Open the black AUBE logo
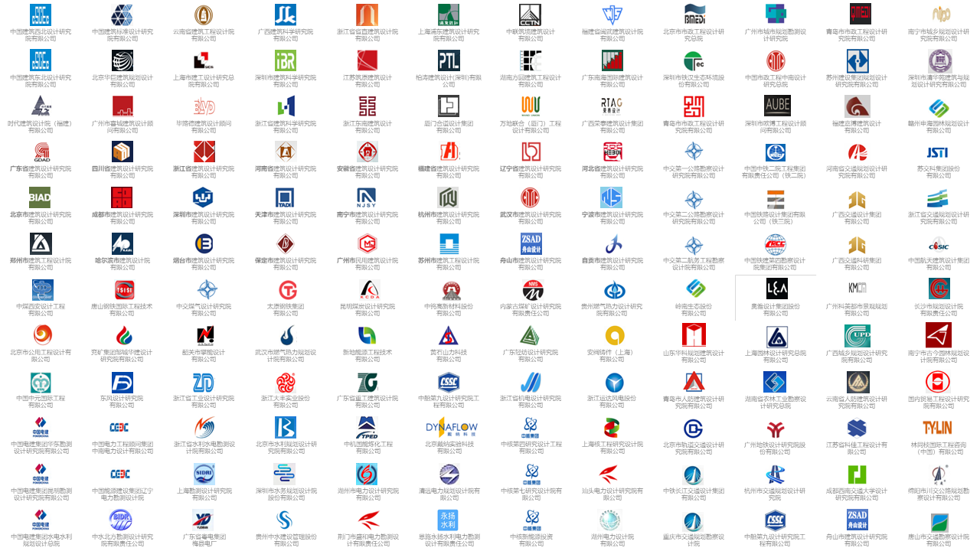 click(x=776, y=106)
